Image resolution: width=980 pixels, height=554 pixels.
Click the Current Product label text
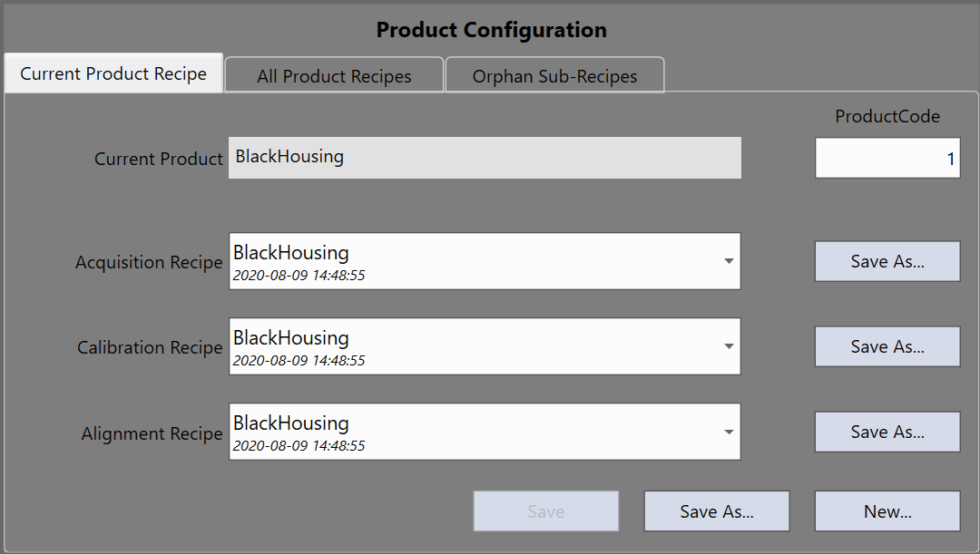158,159
